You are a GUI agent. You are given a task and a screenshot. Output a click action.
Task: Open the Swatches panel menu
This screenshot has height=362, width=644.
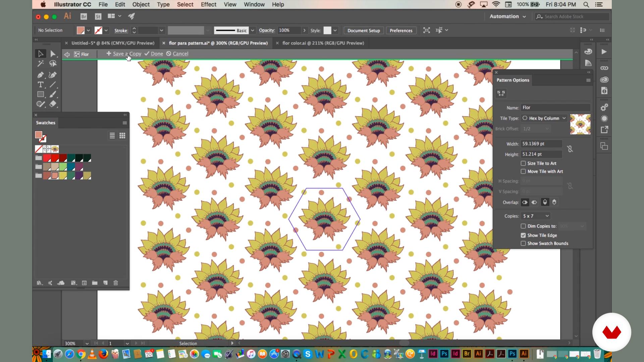[x=125, y=123]
